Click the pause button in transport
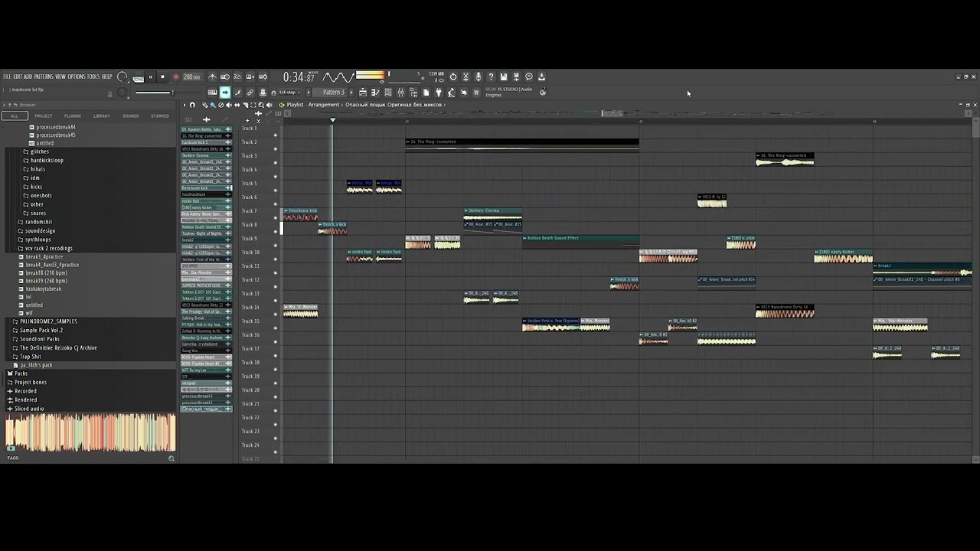The image size is (980, 551). tap(151, 77)
